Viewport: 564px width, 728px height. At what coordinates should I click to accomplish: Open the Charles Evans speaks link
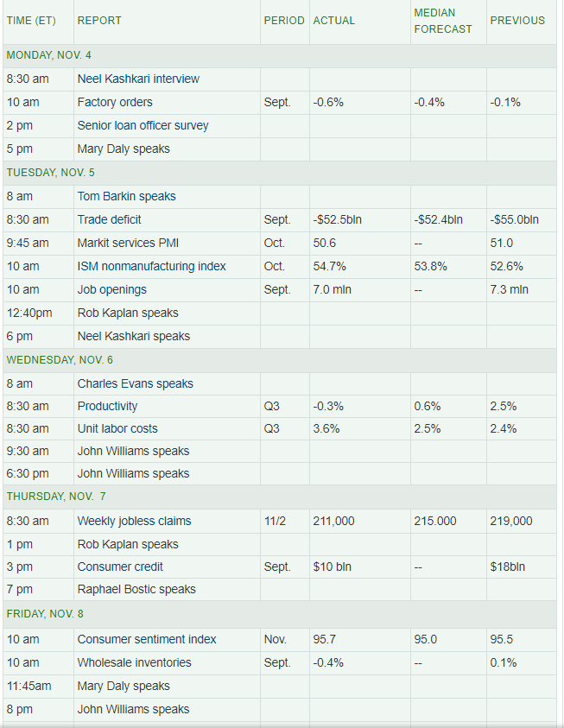[135, 384]
